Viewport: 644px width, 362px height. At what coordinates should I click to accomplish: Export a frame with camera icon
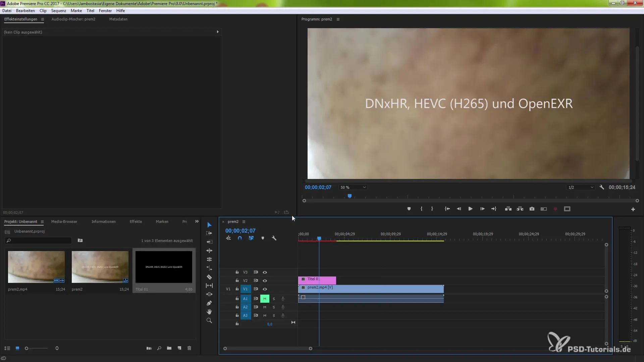point(532,209)
